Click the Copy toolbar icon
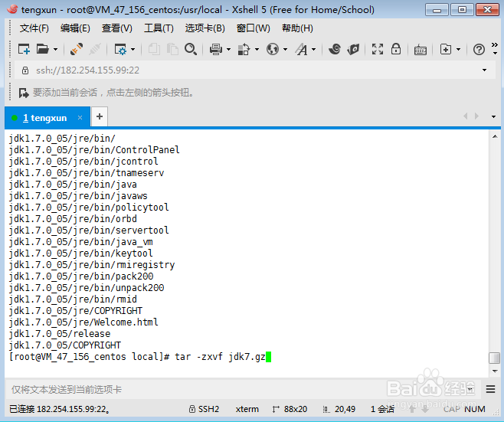The image size is (504, 422). tap(154, 49)
